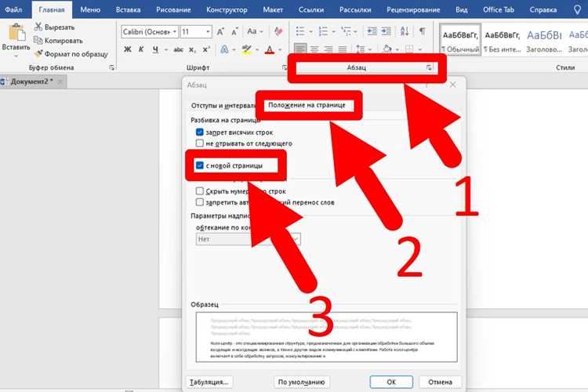
Task: Confirm dialog with the OK button
Action: (x=391, y=382)
